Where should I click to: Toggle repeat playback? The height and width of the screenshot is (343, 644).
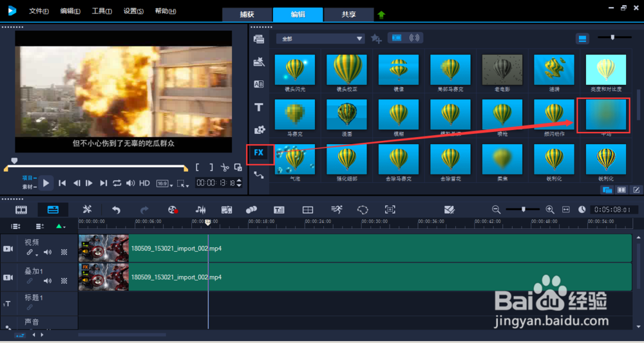point(117,183)
